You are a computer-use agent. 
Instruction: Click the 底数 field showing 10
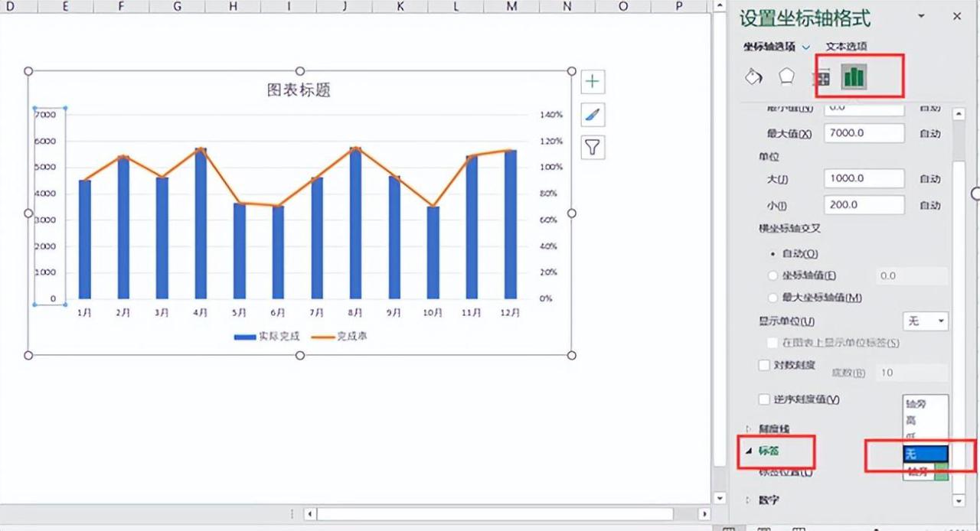tap(911, 373)
